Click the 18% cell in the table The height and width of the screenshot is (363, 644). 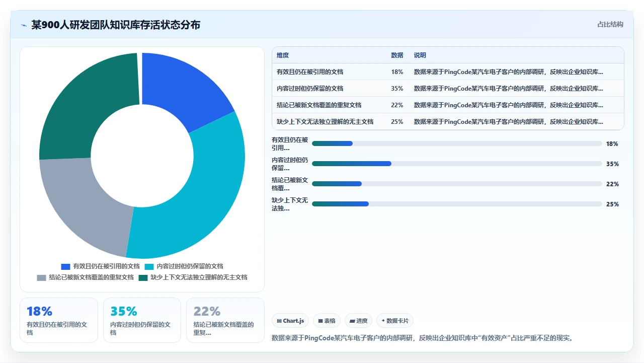397,72
